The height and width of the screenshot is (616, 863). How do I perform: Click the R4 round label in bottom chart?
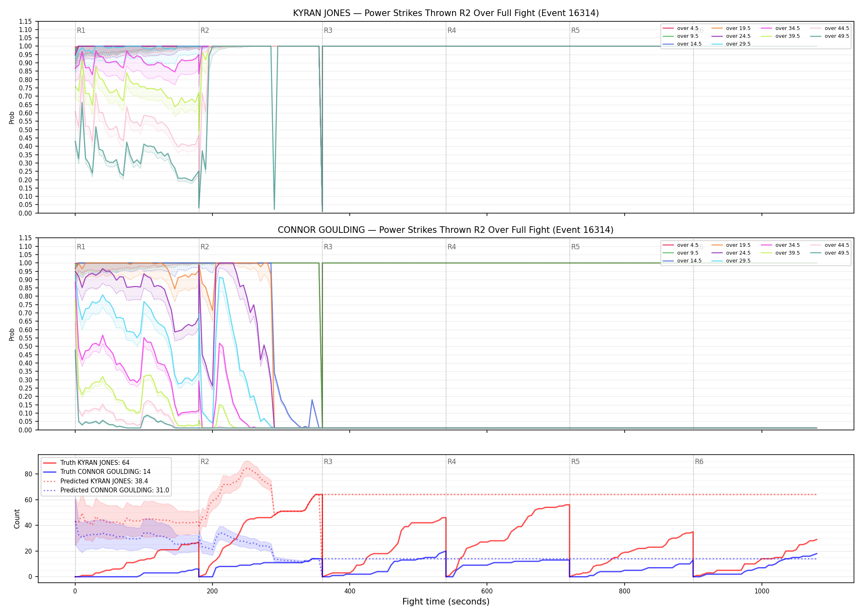click(452, 462)
